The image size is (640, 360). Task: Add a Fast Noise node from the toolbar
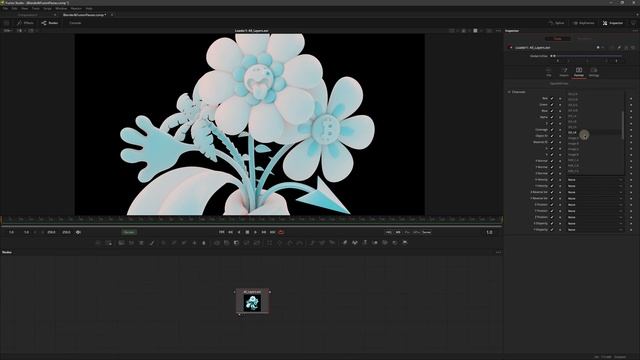pos(131,243)
